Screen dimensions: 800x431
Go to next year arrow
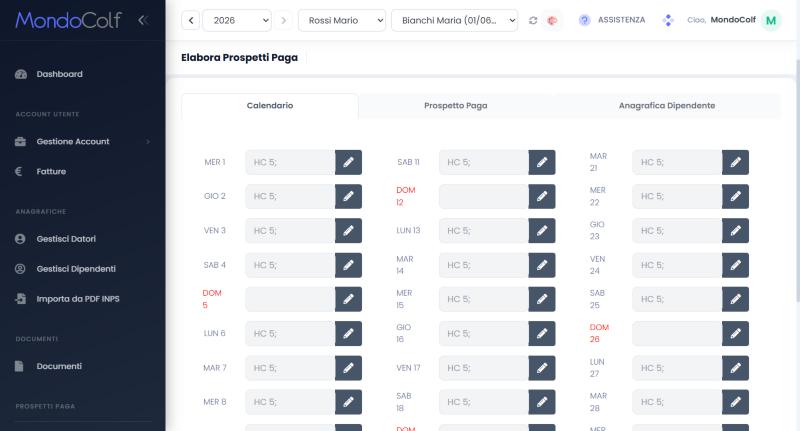[284, 20]
